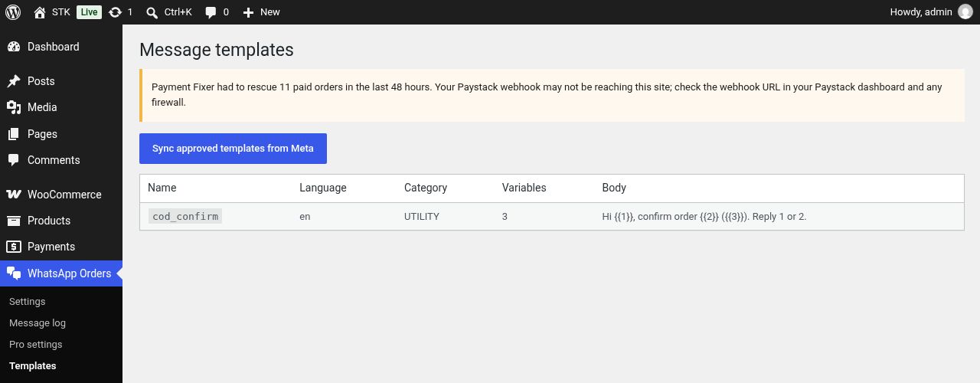Click the variables count '3' cell
The height and width of the screenshot is (383, 980).
coord(505,217)
